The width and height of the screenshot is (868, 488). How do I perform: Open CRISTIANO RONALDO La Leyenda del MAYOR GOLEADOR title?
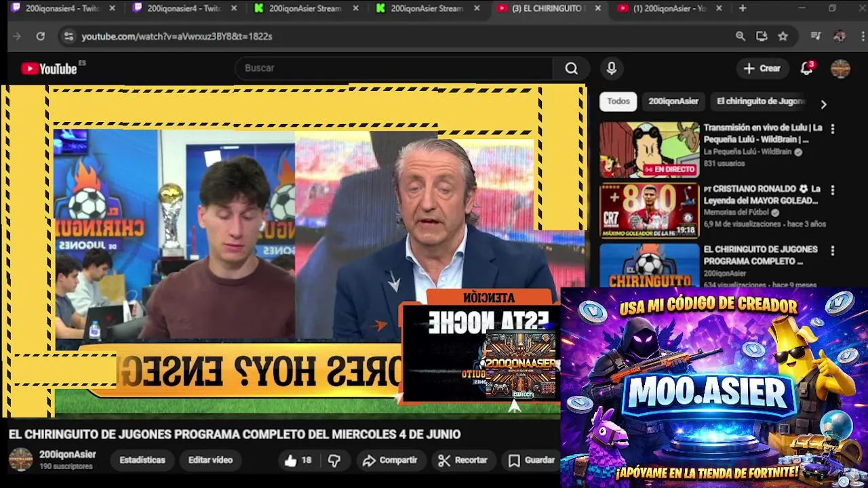coord(762,195)
